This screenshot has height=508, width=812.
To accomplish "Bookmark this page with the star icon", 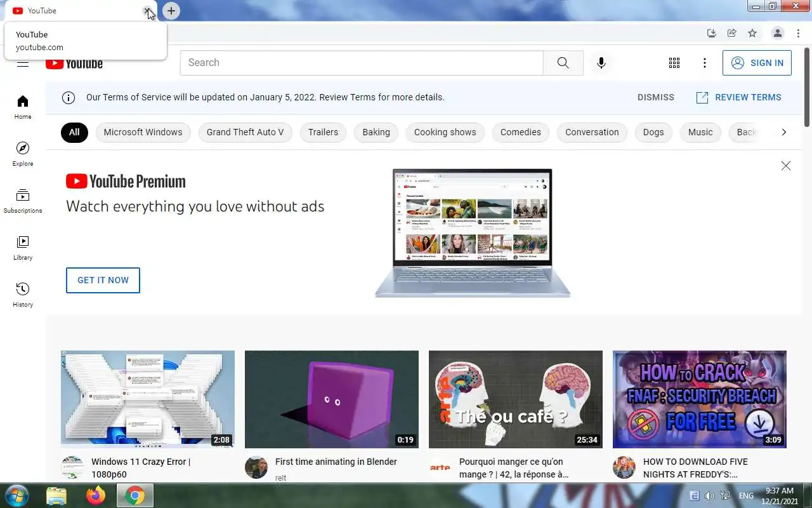I will (752, 33).
